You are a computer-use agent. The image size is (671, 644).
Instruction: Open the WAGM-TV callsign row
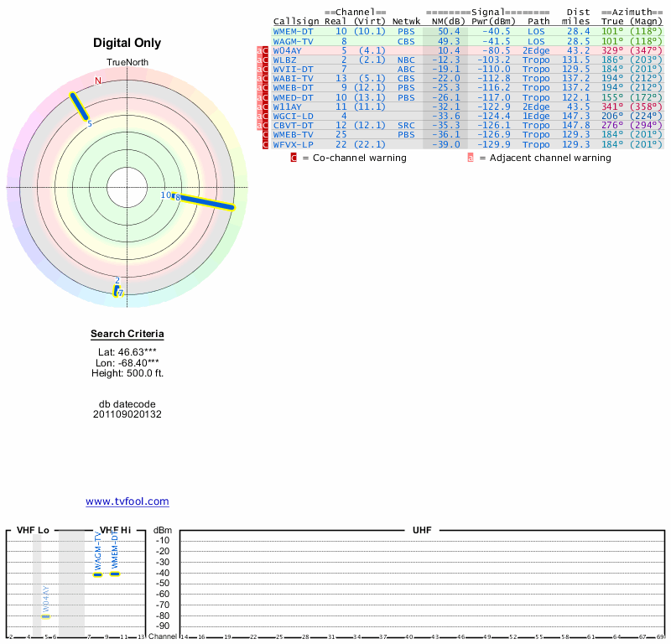point(294,41)
